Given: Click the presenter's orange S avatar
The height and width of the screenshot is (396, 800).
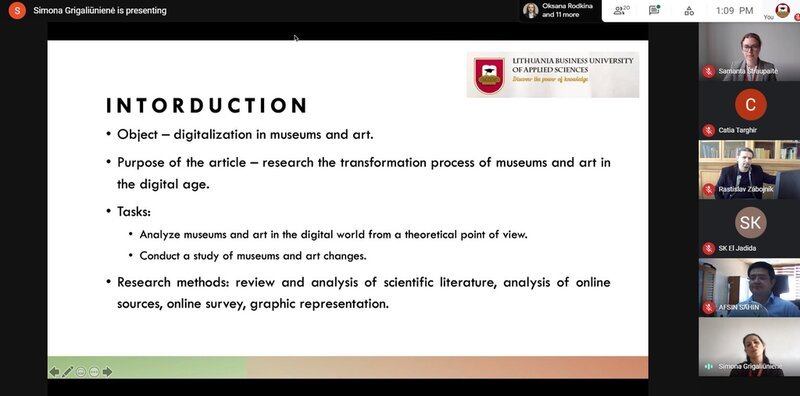Looking at the screenshot, I should point(17,10).
